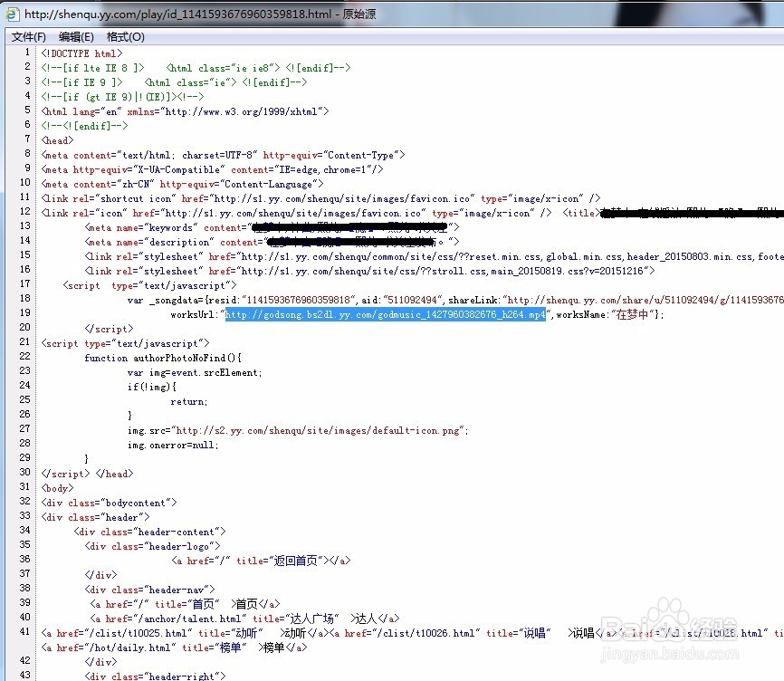
Task: Select line number 19 in the gutter
Action: pos(24,312)
